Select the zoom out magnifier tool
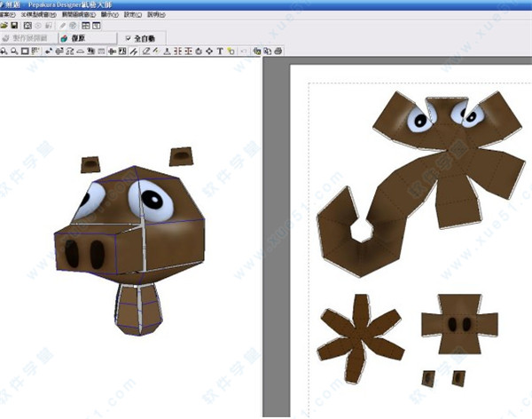This screenshot has height=419, width=532. (x=14, y=51)
